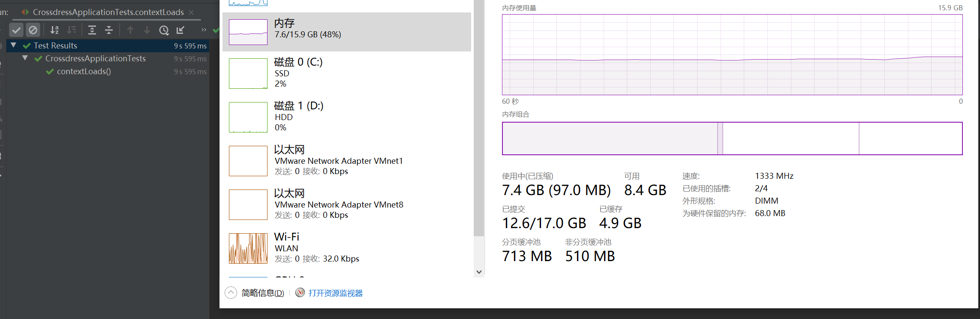Click the Sort Alphabetically icon
The width and height of the screenshot is (980, 319).
click(54, 30)
